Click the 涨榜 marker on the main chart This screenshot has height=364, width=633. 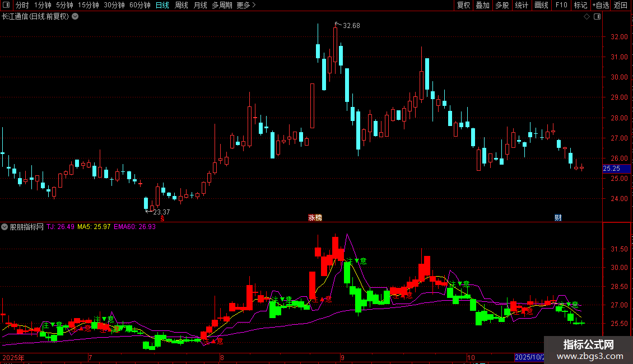[315, 217]
